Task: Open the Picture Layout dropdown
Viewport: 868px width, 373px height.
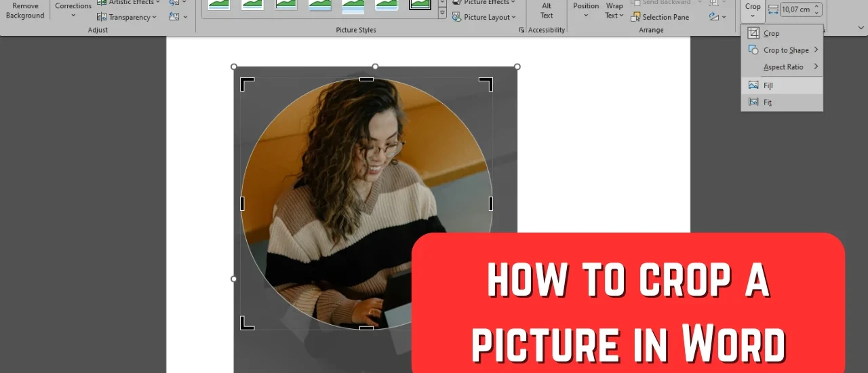Action: click(484, 17)
